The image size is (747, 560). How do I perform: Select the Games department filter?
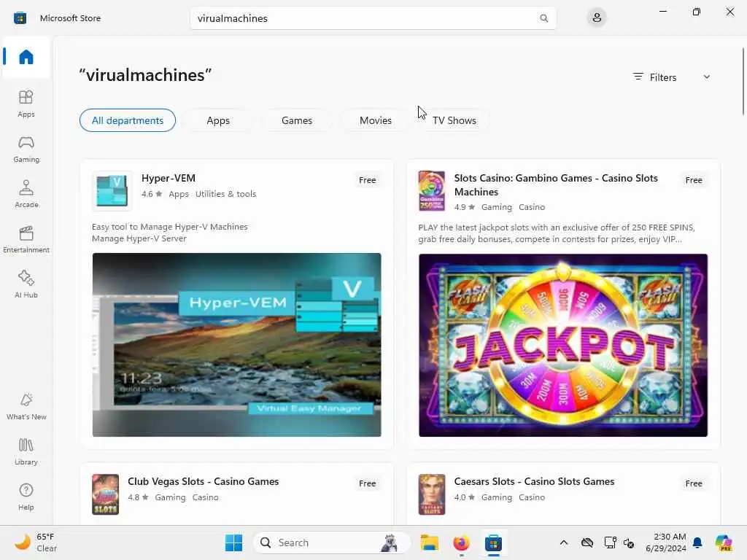click(x=297, y=120)
